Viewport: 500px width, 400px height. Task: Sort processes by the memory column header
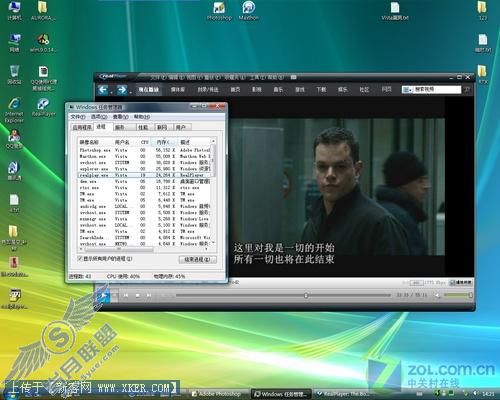click(164, 142)
